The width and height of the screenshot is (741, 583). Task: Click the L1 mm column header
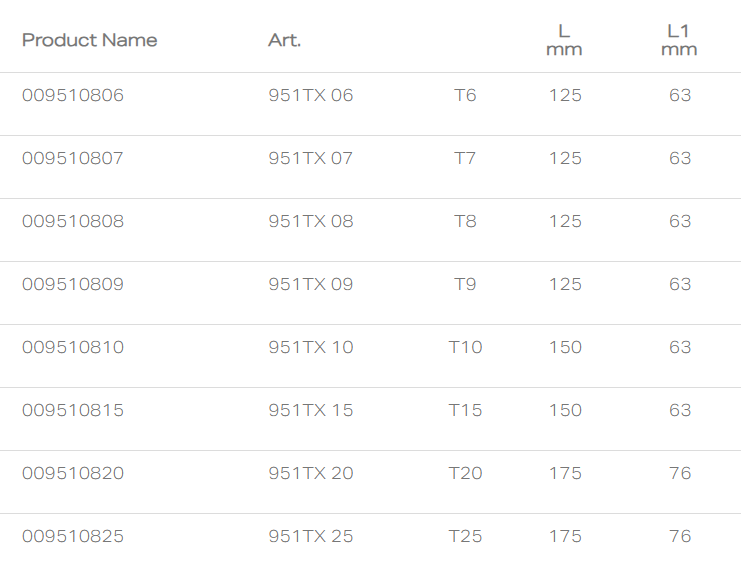click(x=679, y=40)
